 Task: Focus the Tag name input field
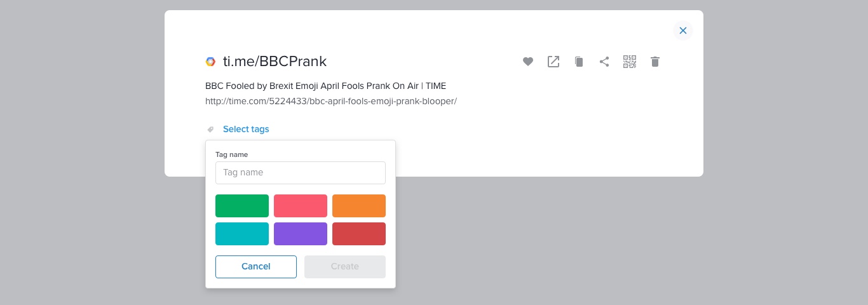pos(301,173)
